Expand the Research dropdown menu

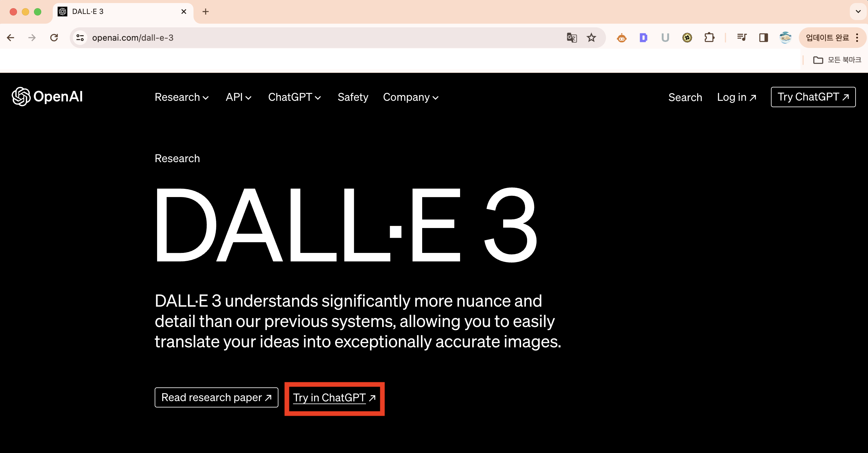coord(182,97)
